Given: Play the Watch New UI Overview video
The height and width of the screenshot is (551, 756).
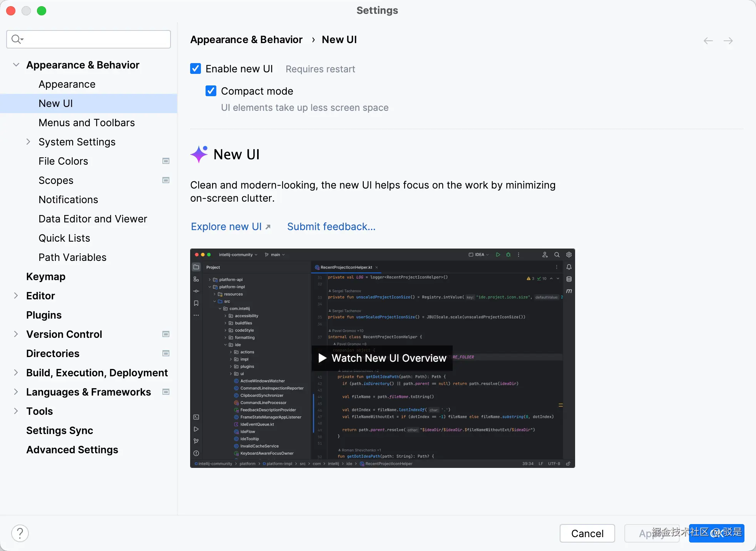Looking at the screenshot, I should click(382, 358).
